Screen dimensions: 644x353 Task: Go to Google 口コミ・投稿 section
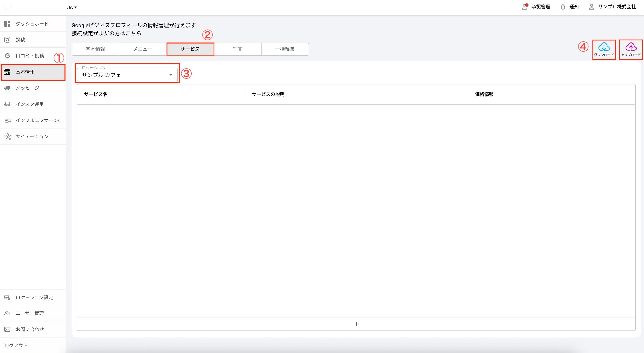tap(29, 56)
